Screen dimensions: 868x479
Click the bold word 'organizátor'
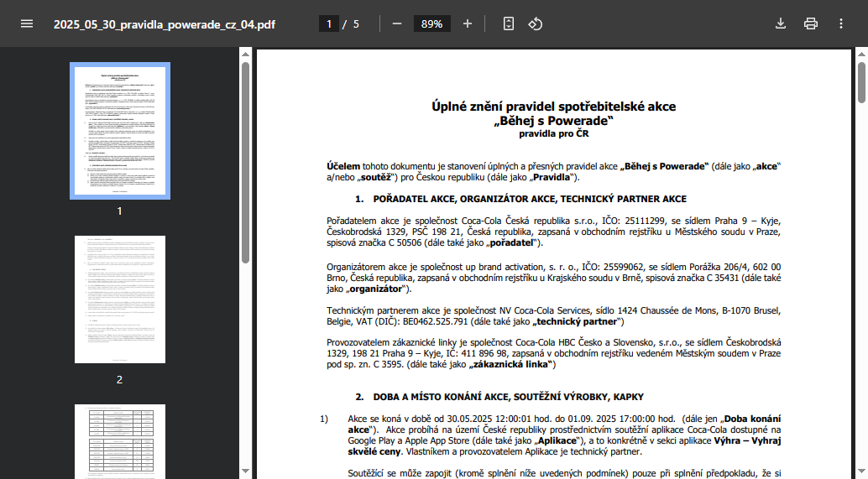point(376,289)
